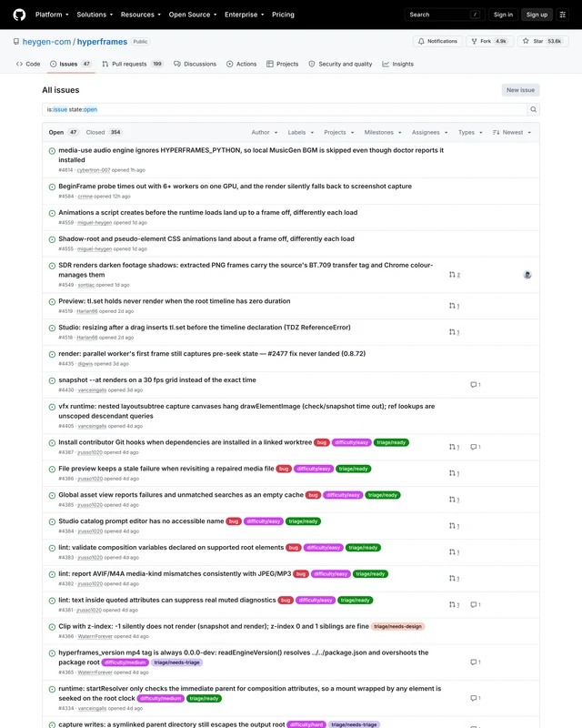Switch to the Insights tab
This screenshot has width=582, height=728.
(x=397, y=64)
